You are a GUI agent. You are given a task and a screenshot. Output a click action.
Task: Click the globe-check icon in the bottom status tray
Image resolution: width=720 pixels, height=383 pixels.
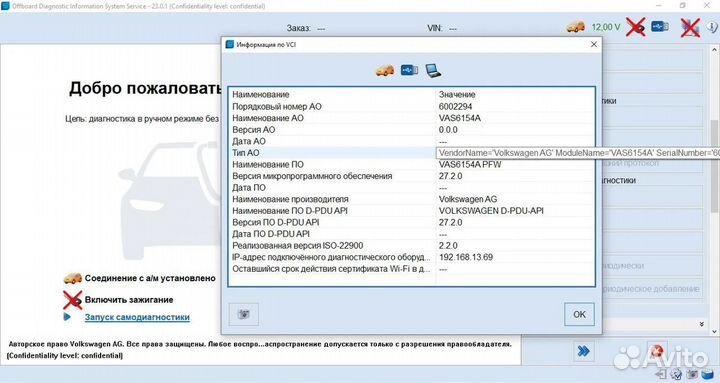676,374
